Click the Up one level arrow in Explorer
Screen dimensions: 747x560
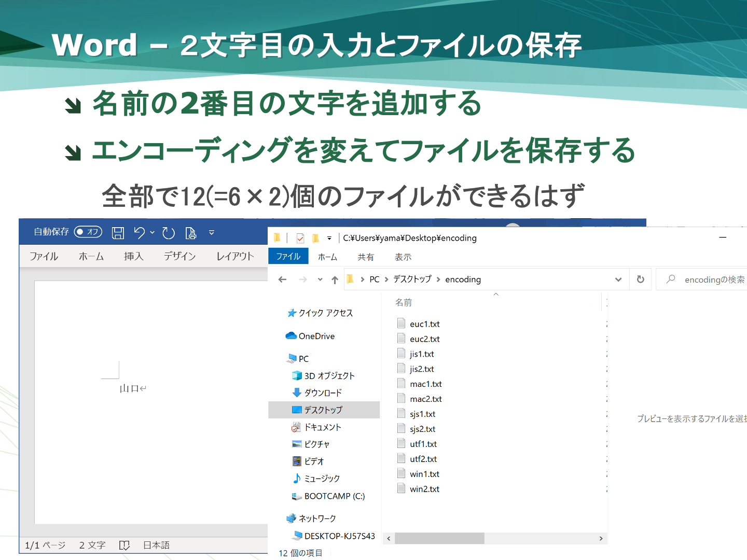point(335,279)
